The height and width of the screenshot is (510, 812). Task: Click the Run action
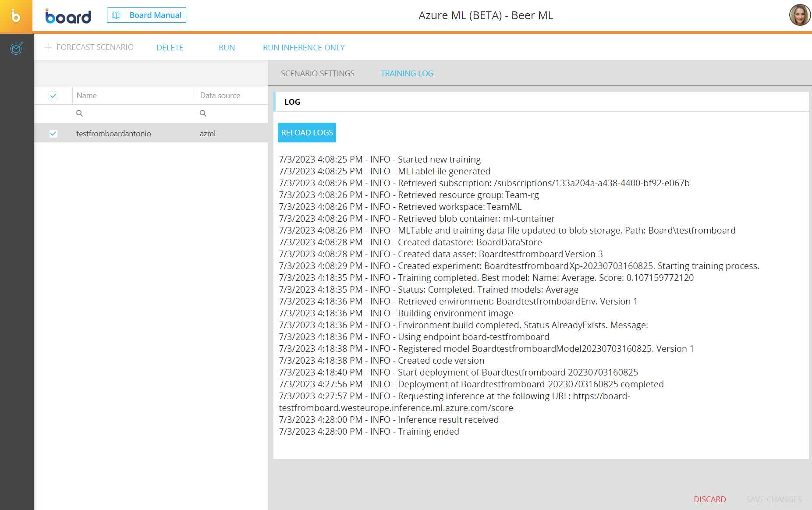[x=227, y=48]
